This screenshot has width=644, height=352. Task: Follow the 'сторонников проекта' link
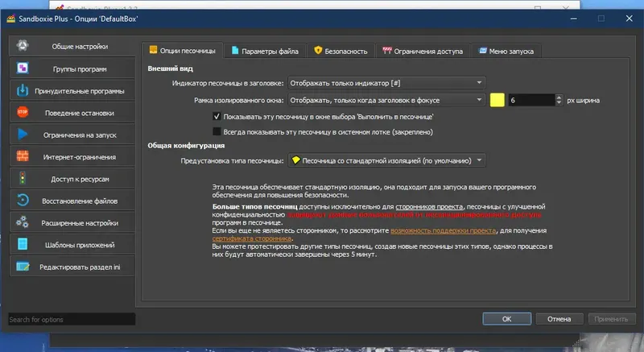[429, 206]
